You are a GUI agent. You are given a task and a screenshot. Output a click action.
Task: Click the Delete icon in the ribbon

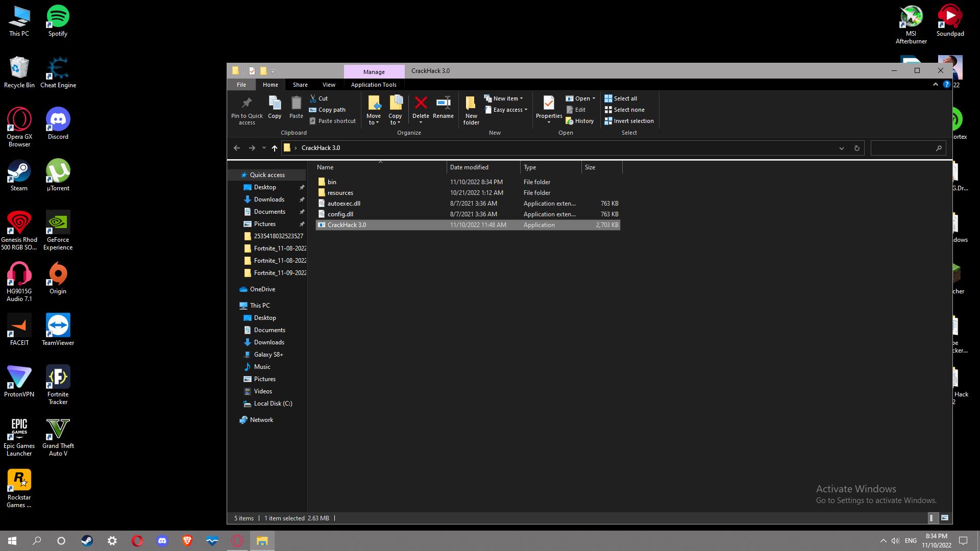pyautogui.click(x=421, y=104)
